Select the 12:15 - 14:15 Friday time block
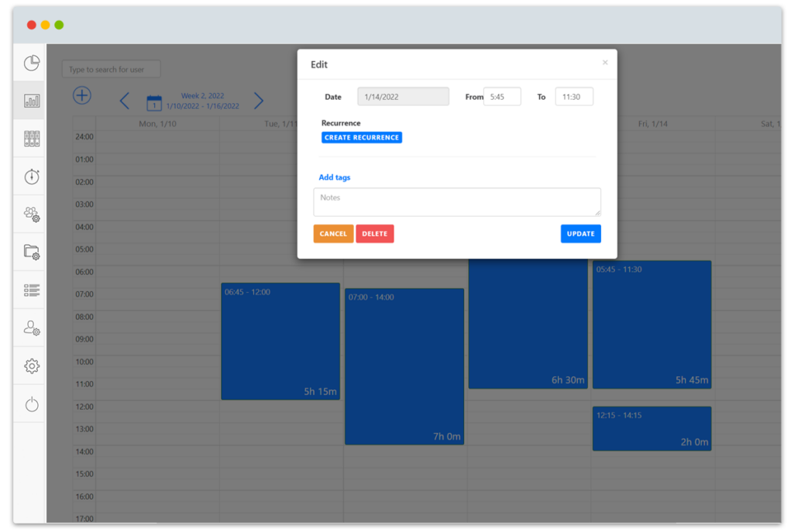The width and height of the screenshot is (798, 532). pos(652,428)
